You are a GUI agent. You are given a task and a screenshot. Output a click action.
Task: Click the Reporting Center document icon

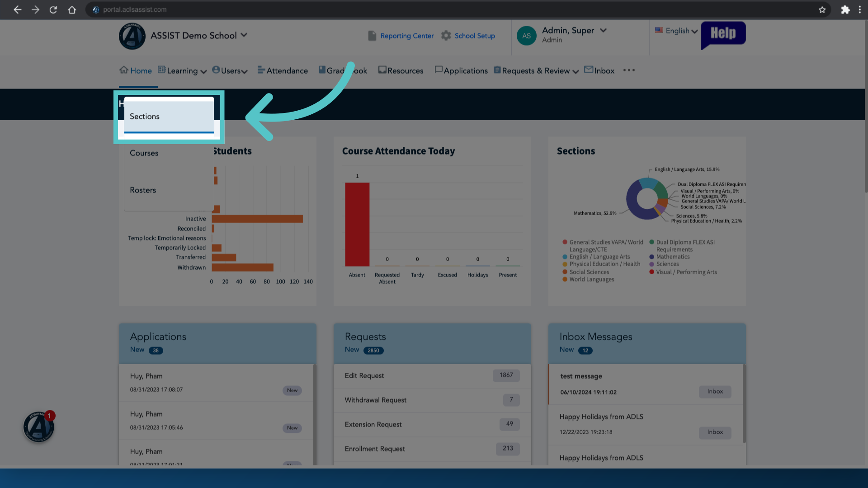(372, 36)
